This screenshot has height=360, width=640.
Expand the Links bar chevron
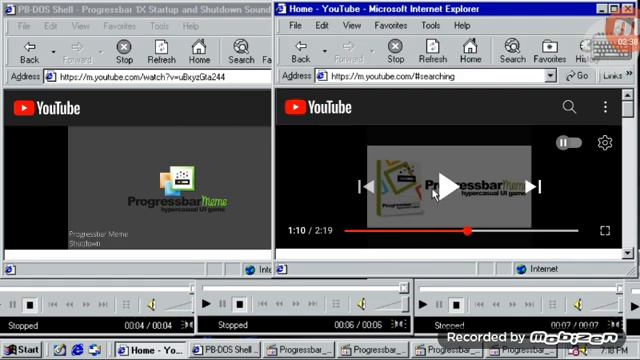[x=629, y=73]
